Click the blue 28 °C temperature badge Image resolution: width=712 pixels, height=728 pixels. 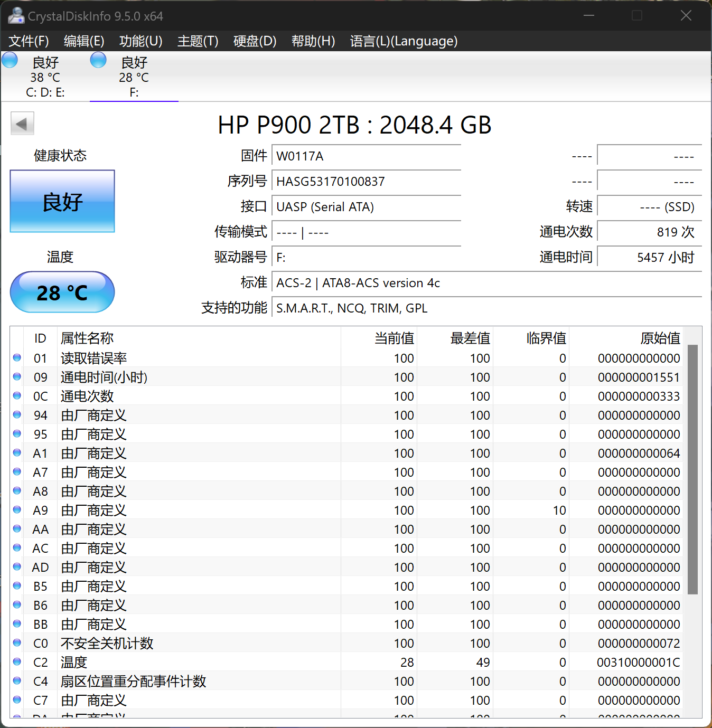pos(62,292)
